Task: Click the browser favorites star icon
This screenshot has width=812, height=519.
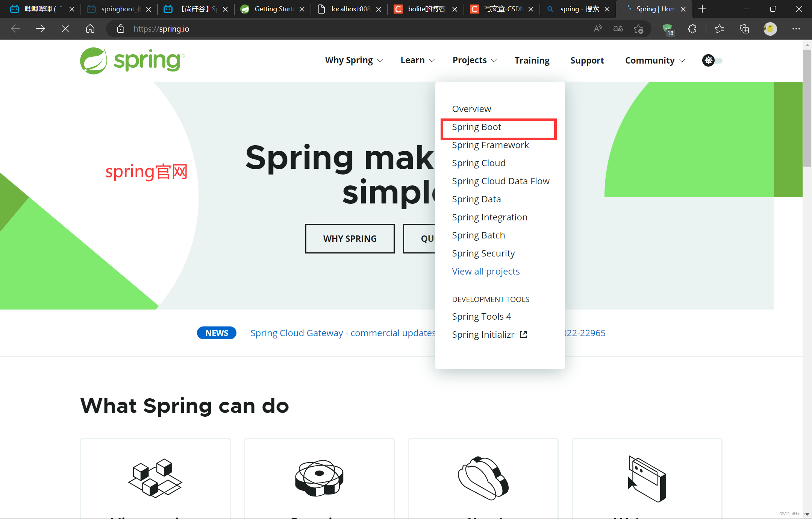Action: pyautogui.click(x=639, y=29)
